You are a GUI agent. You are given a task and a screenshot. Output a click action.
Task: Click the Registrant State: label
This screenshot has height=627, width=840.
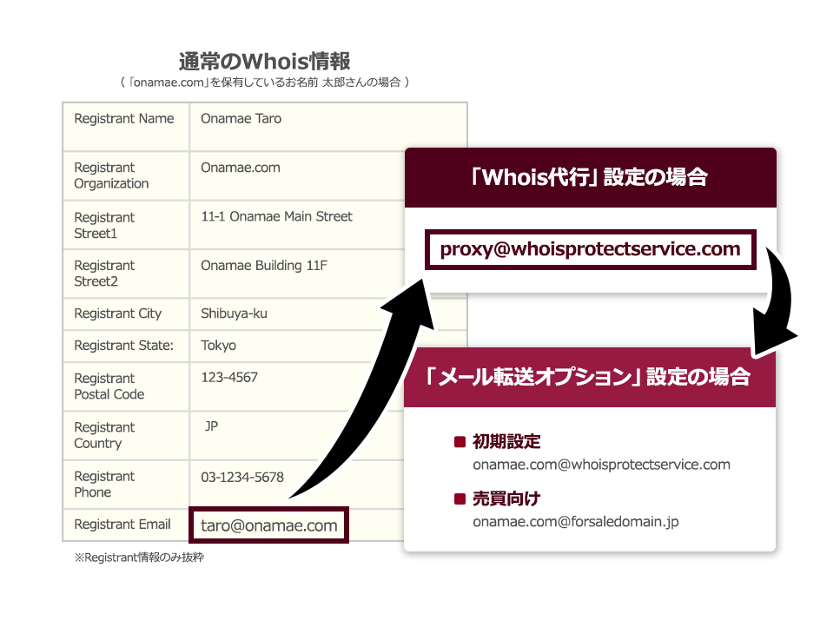point(123,346)
